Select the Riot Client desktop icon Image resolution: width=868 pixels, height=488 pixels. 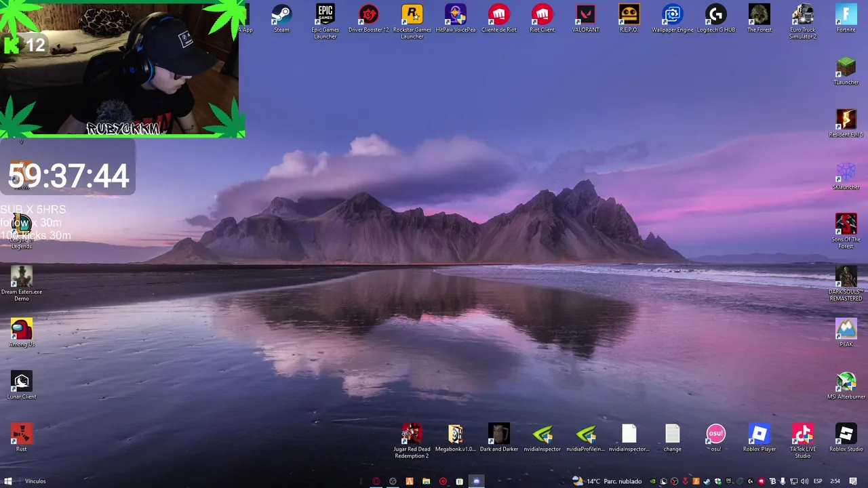pyautogui.click(x=542, y=18)
